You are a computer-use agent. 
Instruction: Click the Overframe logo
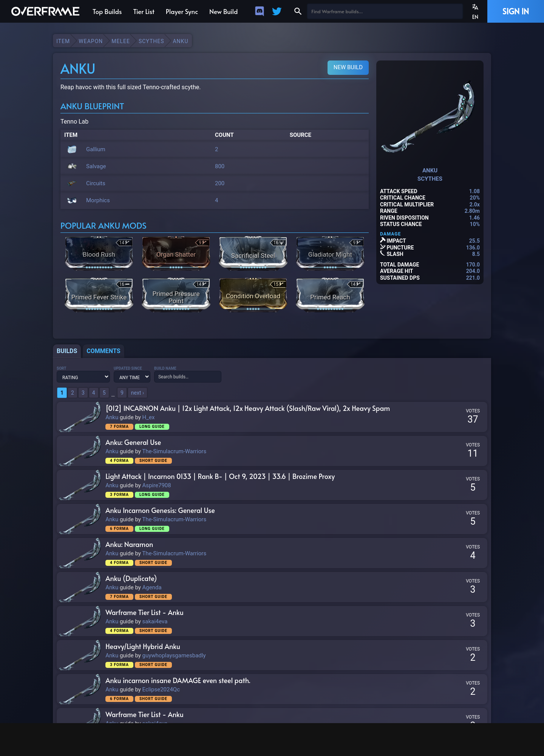click(45, 11)
